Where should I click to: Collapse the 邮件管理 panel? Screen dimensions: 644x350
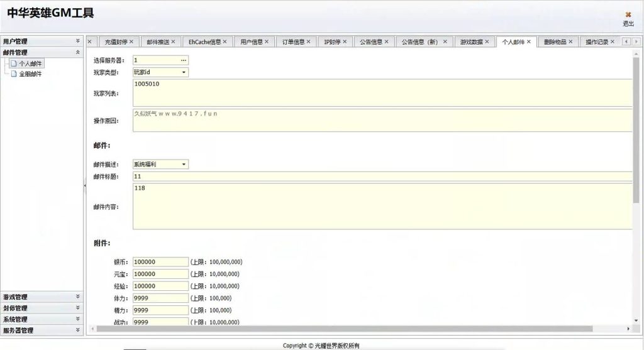(x=78, y=53)
